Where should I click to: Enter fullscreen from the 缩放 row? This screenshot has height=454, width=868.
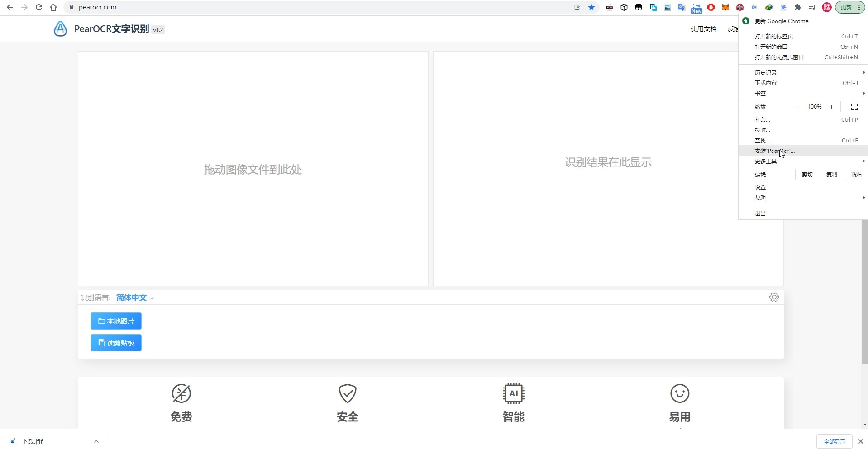[x=854, y=106]
